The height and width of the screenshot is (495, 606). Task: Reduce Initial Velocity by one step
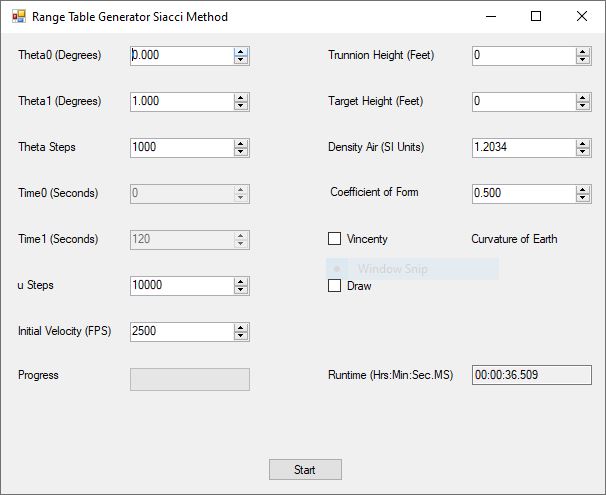pyautogui.click(x=241, y=336)
